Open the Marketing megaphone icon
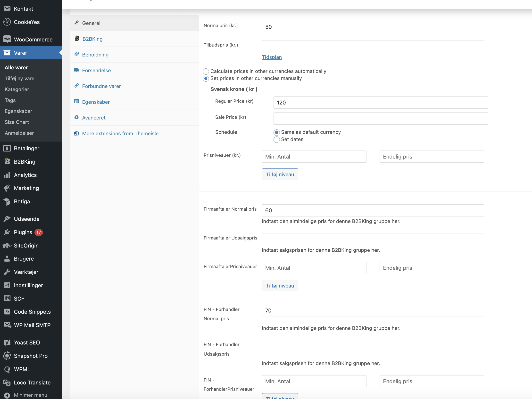 [7, 188]
